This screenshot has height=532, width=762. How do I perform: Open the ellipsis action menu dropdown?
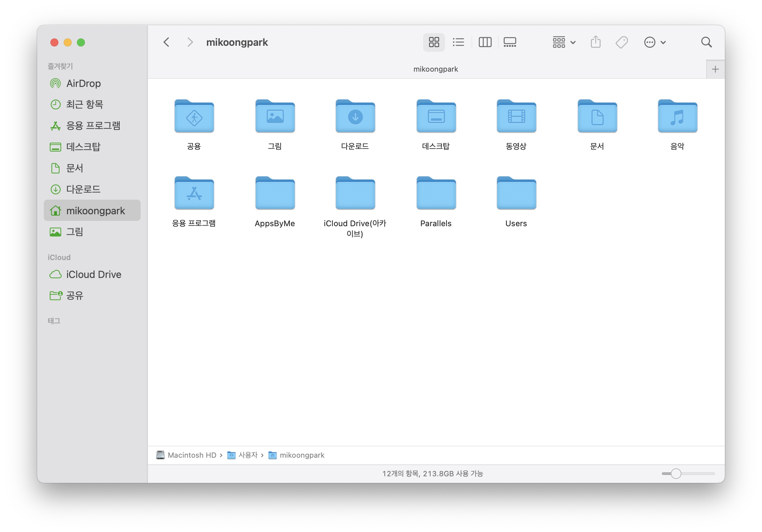655,42
